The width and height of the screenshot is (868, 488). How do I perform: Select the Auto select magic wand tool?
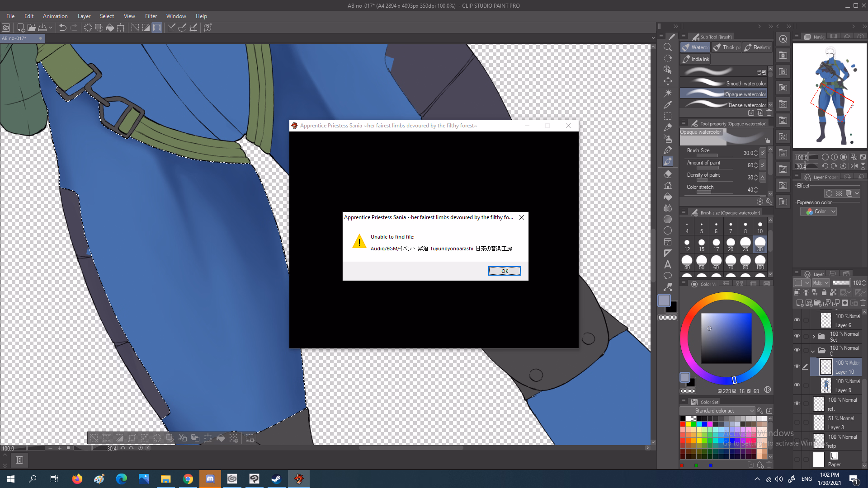tap(668, 93)
